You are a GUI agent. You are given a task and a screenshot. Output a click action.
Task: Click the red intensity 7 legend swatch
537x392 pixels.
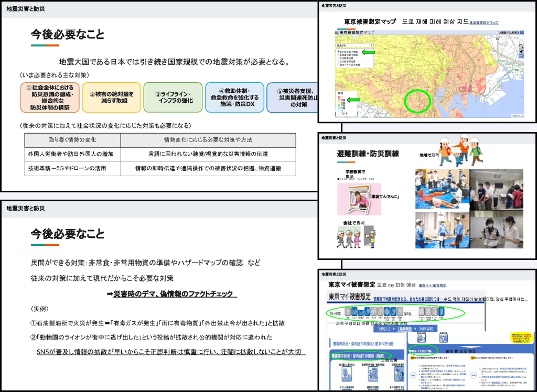339,97
